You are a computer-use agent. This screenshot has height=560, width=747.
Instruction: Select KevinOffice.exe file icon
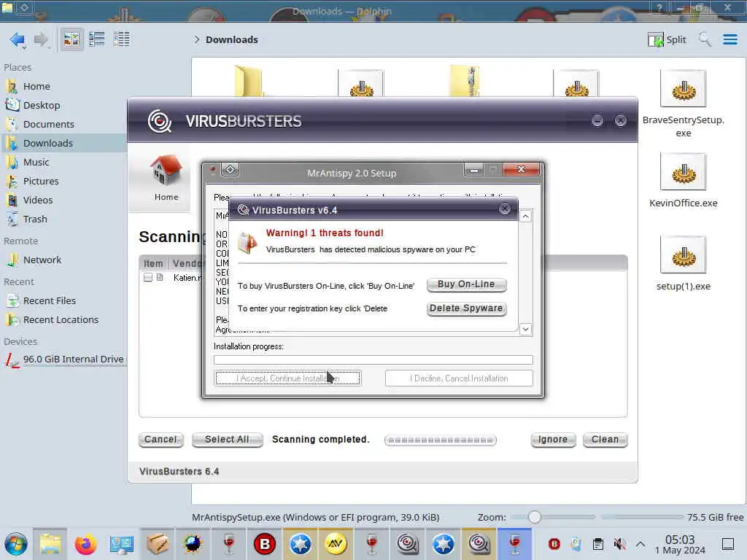tap(683, 171)
